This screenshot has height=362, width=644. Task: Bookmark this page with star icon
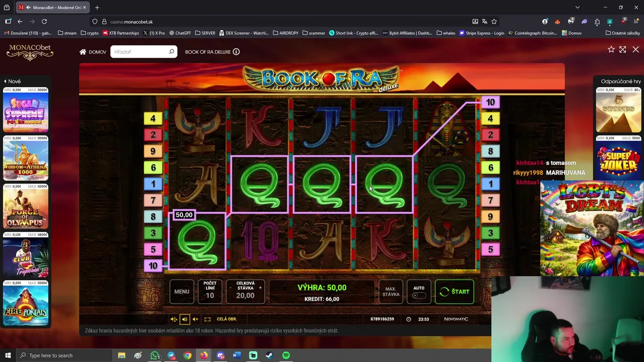[x=494, y=22]
